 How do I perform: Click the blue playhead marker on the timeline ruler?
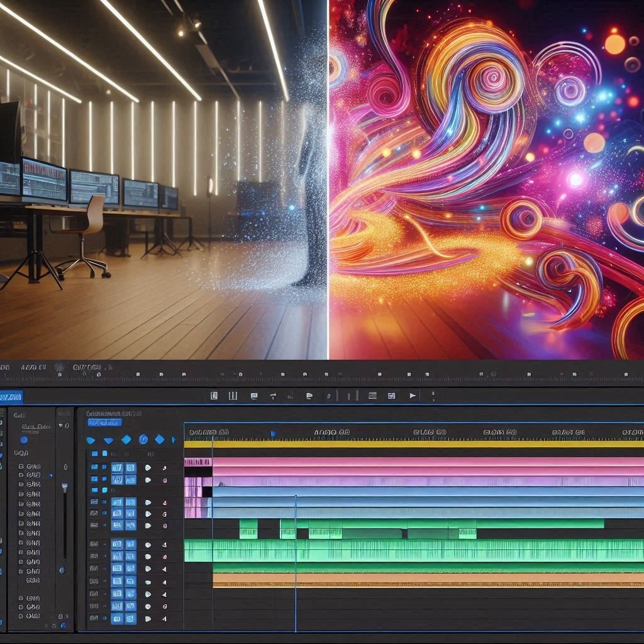tap(272, 434)
